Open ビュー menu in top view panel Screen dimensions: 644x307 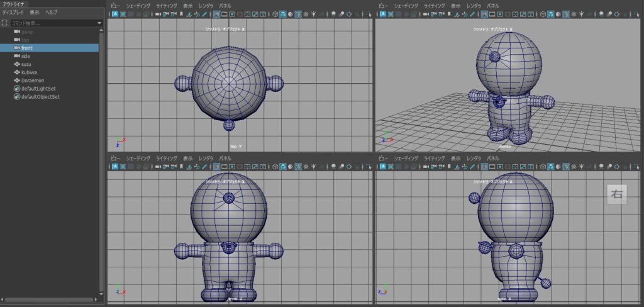[116, 6]
